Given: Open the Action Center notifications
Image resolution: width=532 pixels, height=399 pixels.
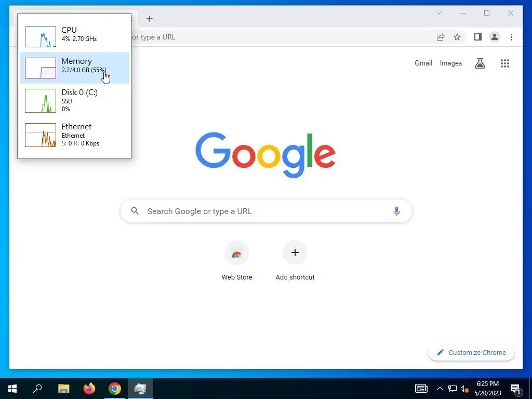Looking at the screenshot, I should click(515, 389).
